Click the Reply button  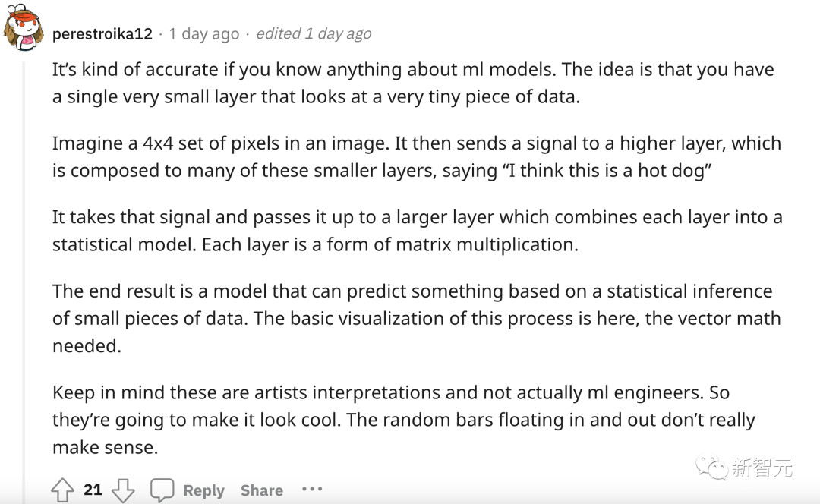pyautogui.click(x=204, y=490)
